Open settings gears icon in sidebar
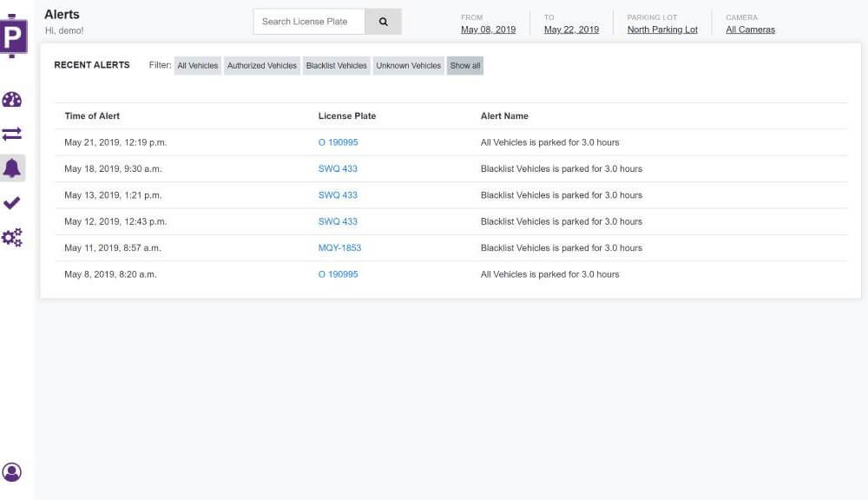Image resolution: width=868 pixels, height=500 pixels. (11, 238)
